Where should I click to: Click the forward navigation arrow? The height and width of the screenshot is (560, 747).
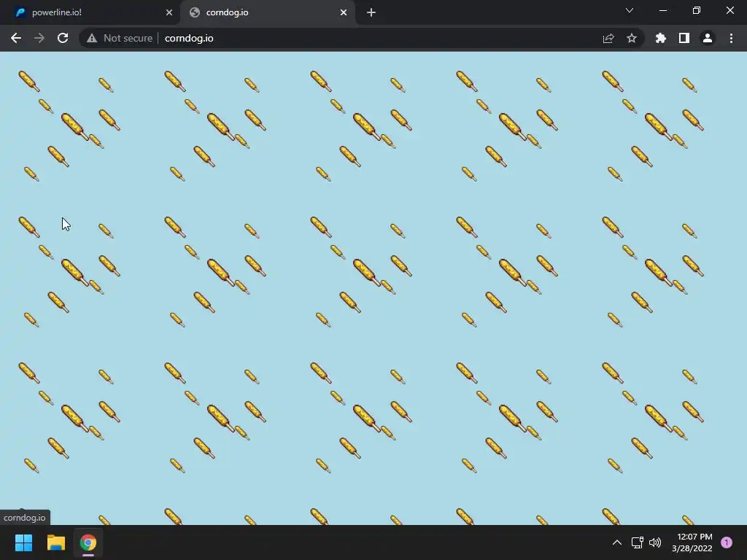pyautogui.click(x=39, y=38)
